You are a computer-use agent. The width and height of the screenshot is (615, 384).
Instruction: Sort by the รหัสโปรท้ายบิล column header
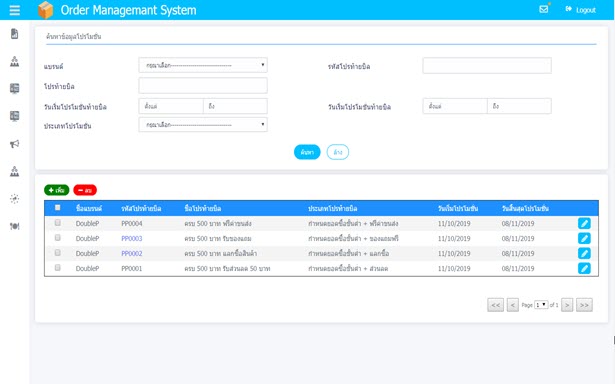[x=141, y=208]
